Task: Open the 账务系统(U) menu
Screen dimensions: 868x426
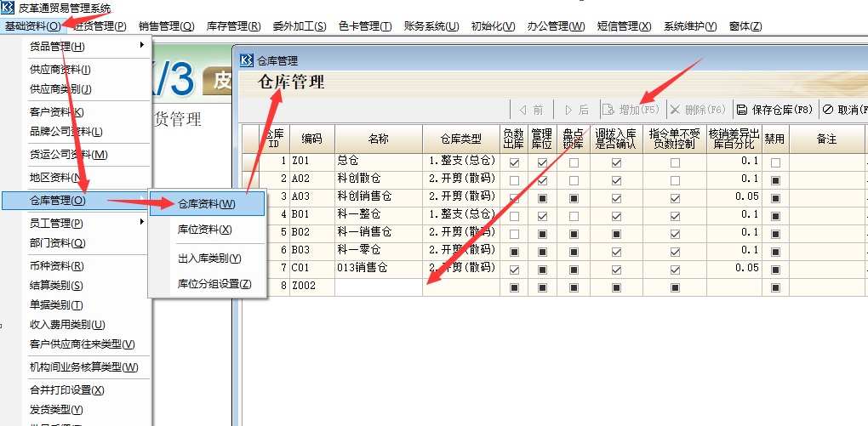Action: point(431,26)
